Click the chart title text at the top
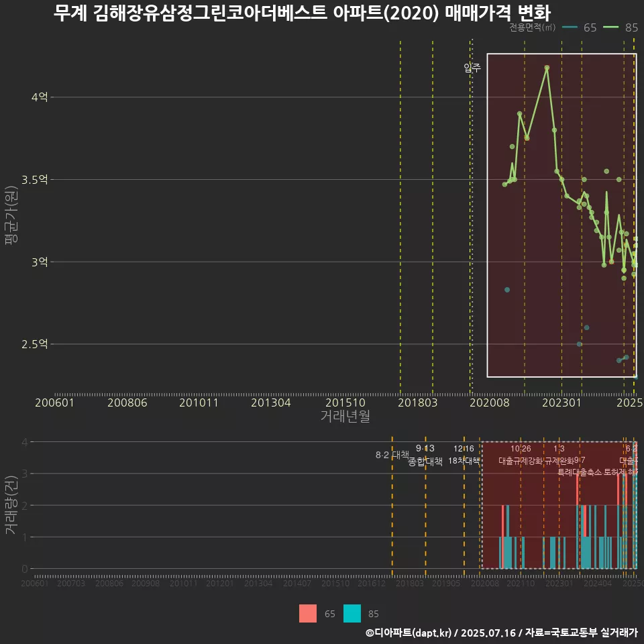644x644 pixels. (x=302, y=12)
